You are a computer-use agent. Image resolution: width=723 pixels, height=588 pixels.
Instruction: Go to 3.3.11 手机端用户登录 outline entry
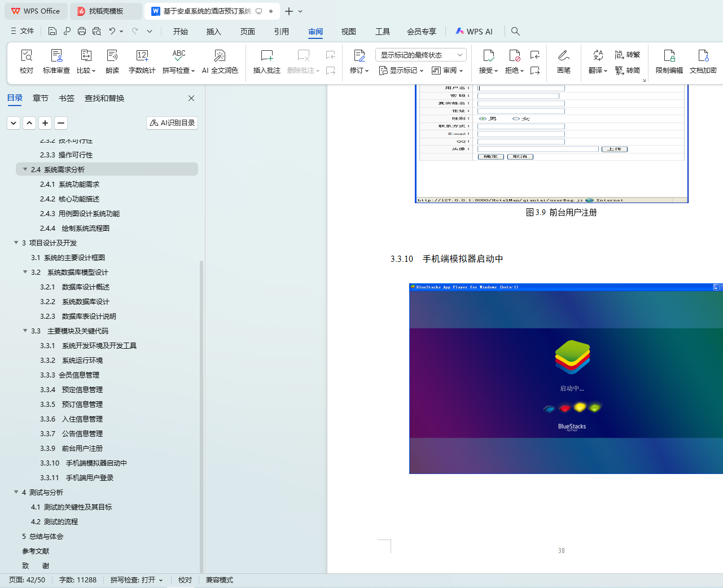click(77, 477)
